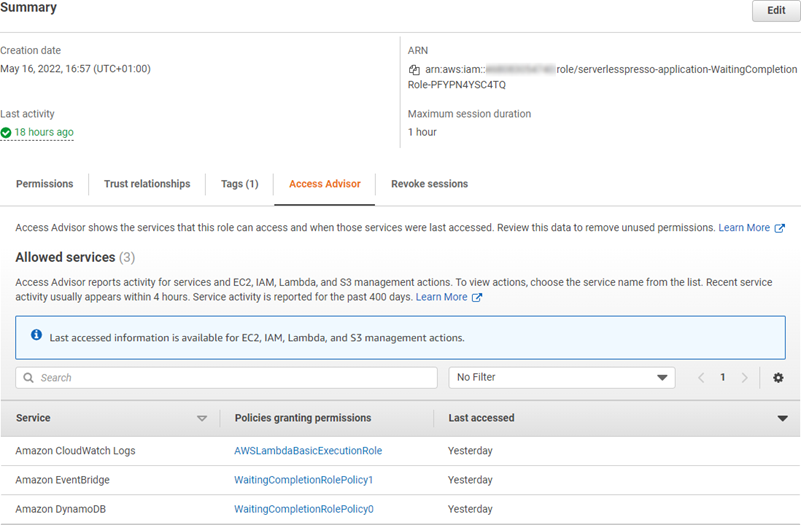This screenshot has width=801, height=525.
Task: Click the info icon in the blue banner
Action: click(36, 335)
